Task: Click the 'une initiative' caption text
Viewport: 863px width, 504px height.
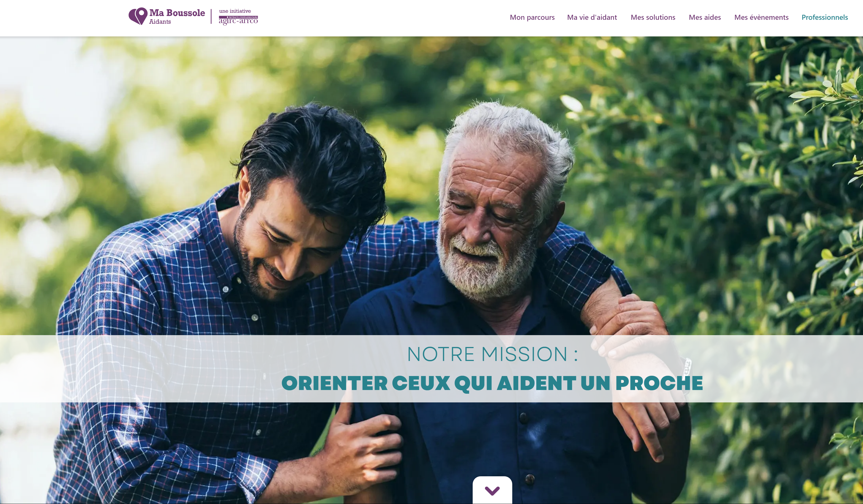Action: click(235, 11)
